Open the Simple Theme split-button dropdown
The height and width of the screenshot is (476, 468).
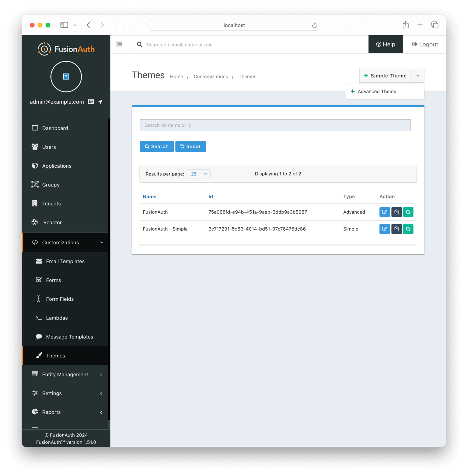coord(418,76)
